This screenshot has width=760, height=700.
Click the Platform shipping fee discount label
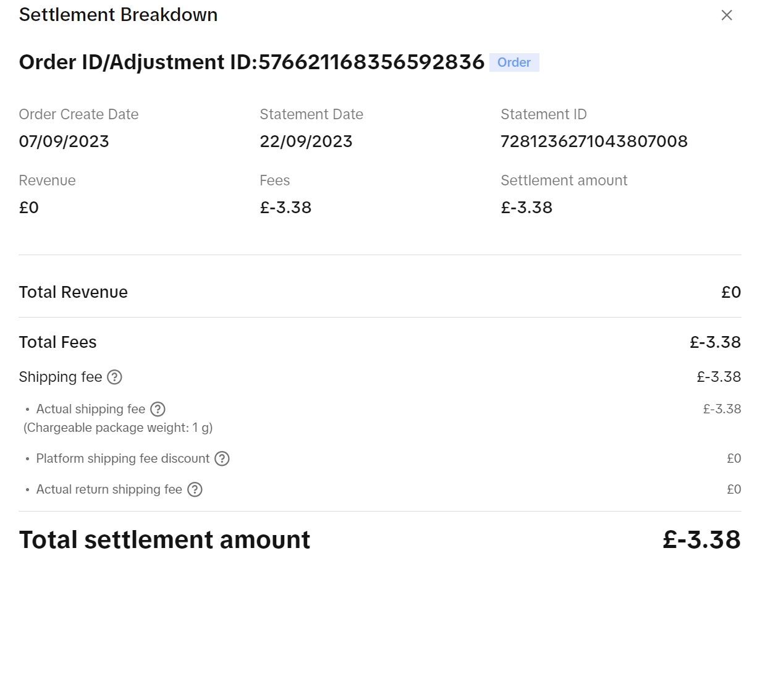click(122, 458)
